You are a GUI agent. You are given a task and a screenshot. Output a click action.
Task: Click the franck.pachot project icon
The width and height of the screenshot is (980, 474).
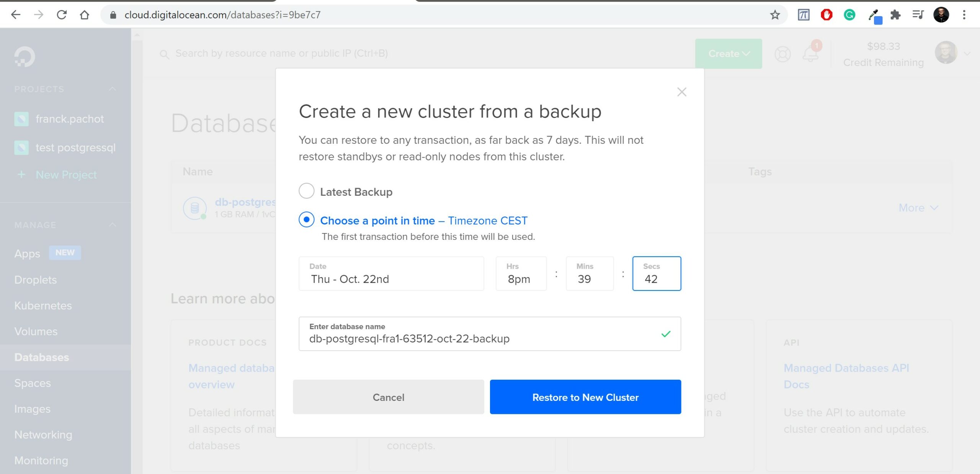[x=21, y=119]
